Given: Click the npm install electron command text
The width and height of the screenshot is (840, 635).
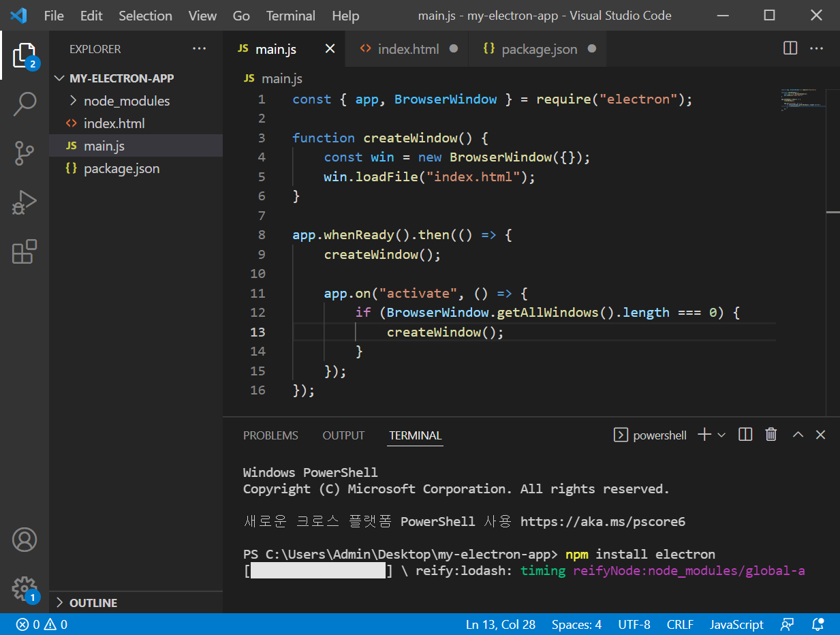Looking at the screenshot, I should click(640, 555).
